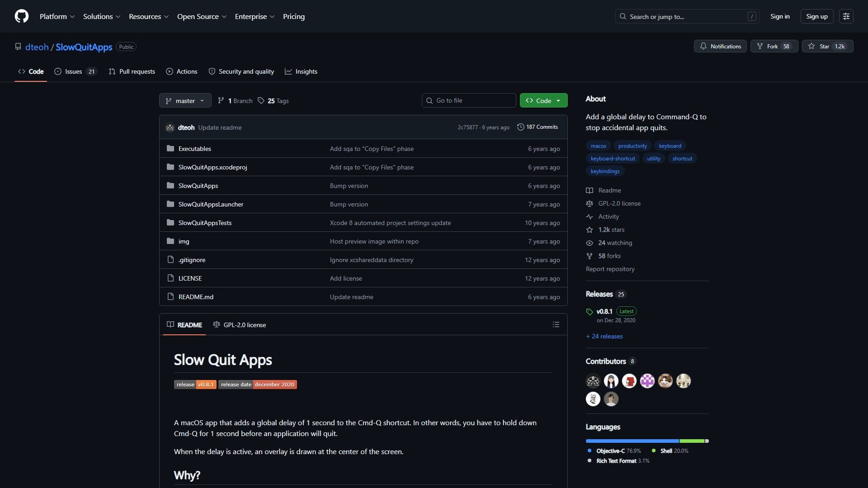Viewport: 868px width, 488px height.
Task: Click the Executables folder icon
Action: point(170,148)
